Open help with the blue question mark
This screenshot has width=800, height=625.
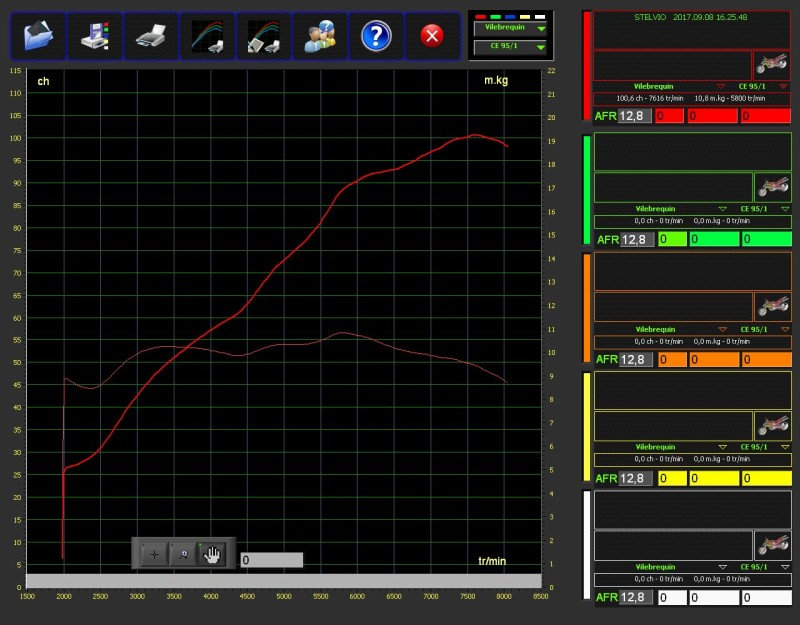[x=376, y=36]
